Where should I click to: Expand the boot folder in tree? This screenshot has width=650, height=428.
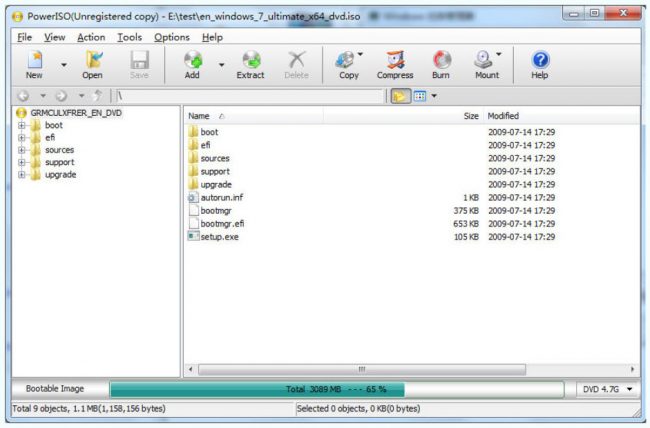pos(21,126)
